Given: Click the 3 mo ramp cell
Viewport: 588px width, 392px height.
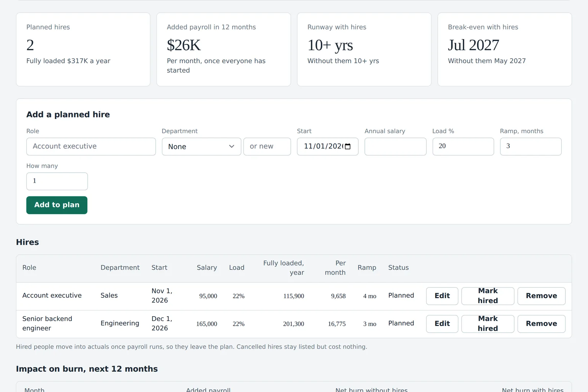Looking at the screenshot, I should (x=370, y=324).
